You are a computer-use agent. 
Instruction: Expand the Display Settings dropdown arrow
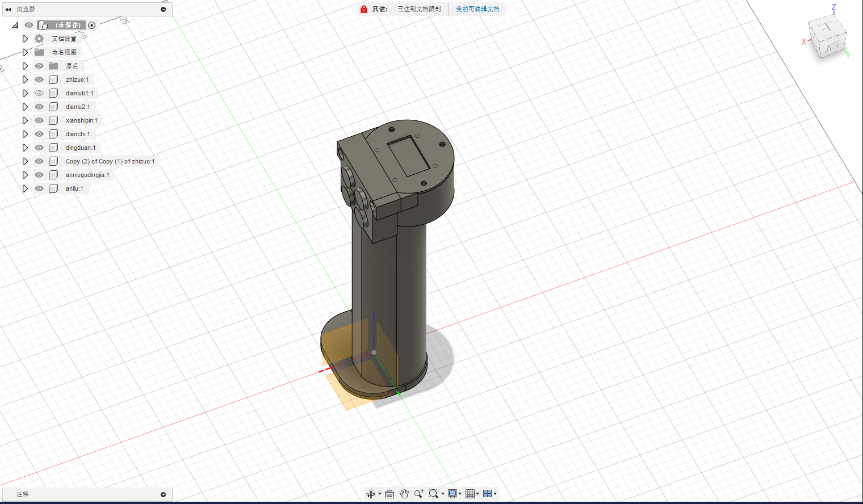(x=460, y=494)
